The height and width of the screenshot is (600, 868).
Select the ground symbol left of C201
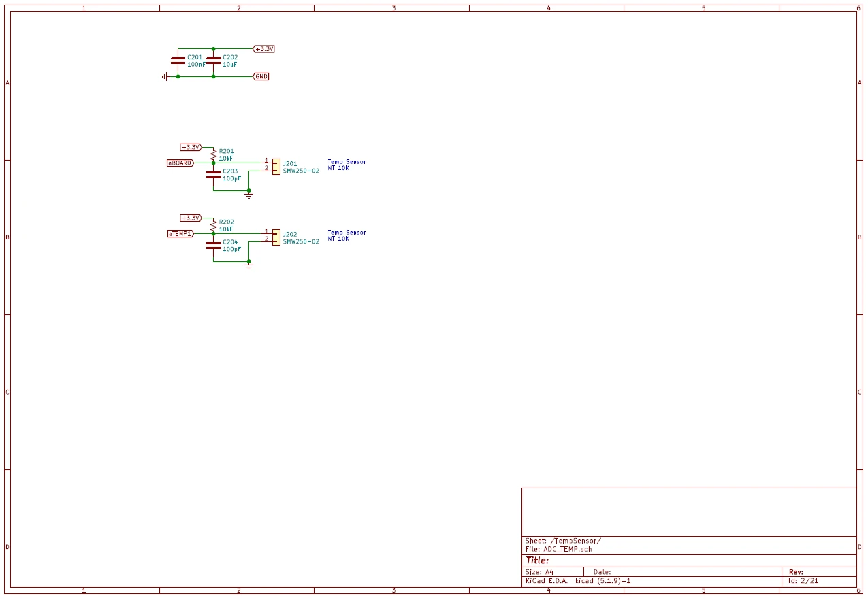click(x=165, y=76)
